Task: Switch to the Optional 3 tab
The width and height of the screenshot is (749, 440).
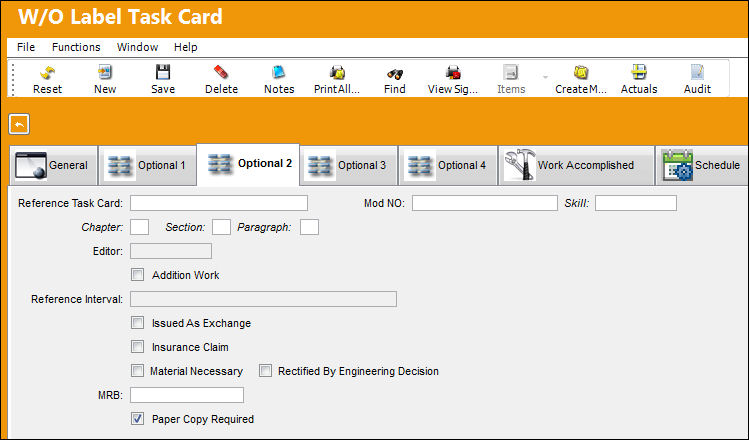Action: [349, 165]
